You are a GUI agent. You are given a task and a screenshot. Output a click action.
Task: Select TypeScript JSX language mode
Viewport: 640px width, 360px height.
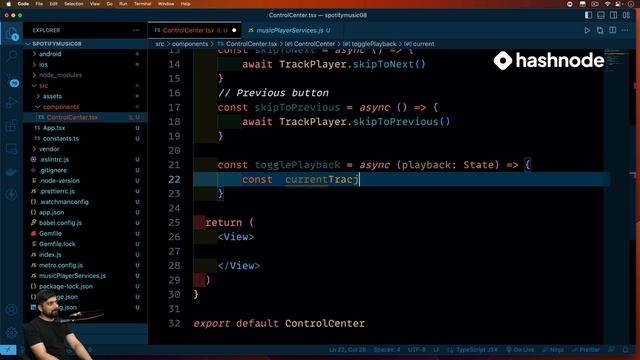(x=477, y=350)
